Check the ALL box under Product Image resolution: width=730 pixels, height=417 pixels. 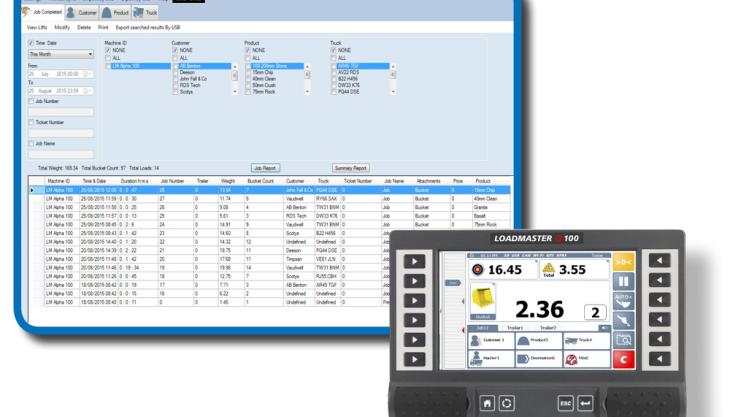click(x=248, y=58)
